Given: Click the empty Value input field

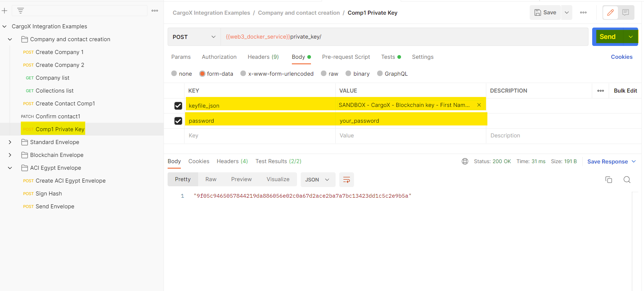Looking at the screenshot, I should 411,136.
